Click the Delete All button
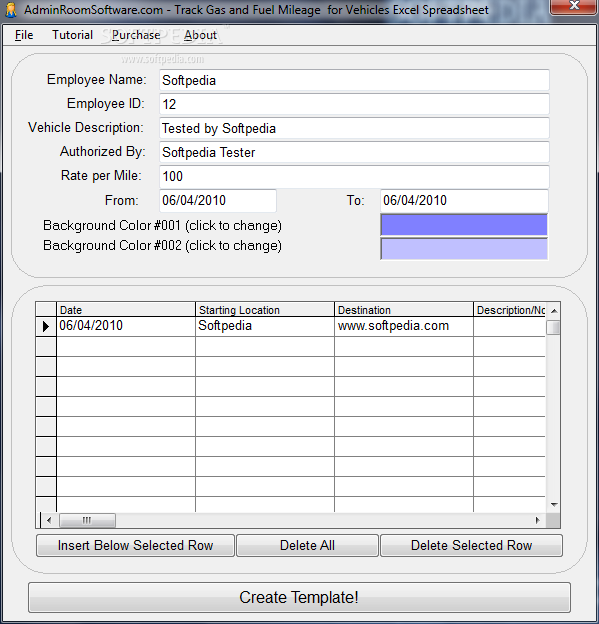The image size is (599, 624). (307, 545)
